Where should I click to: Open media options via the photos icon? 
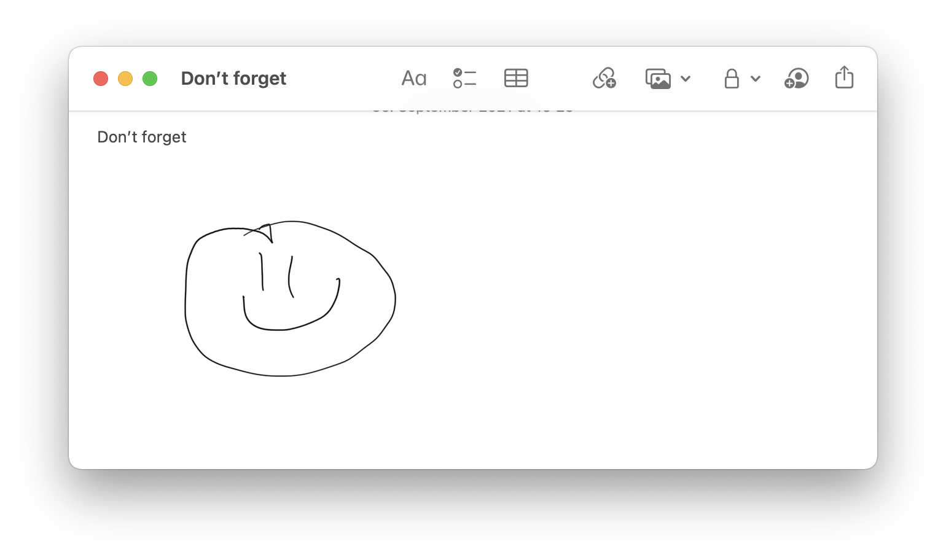659,79
